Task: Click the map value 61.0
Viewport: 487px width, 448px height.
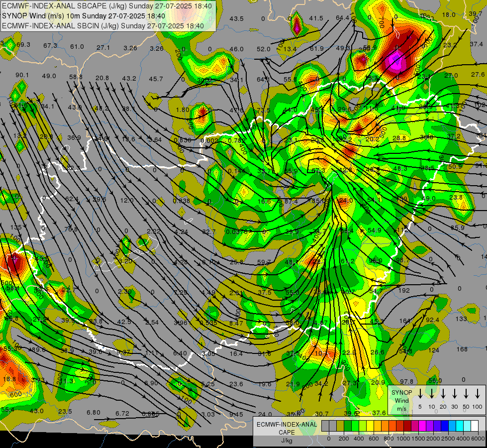Action: pyautogui.click(x=77, y=47)
